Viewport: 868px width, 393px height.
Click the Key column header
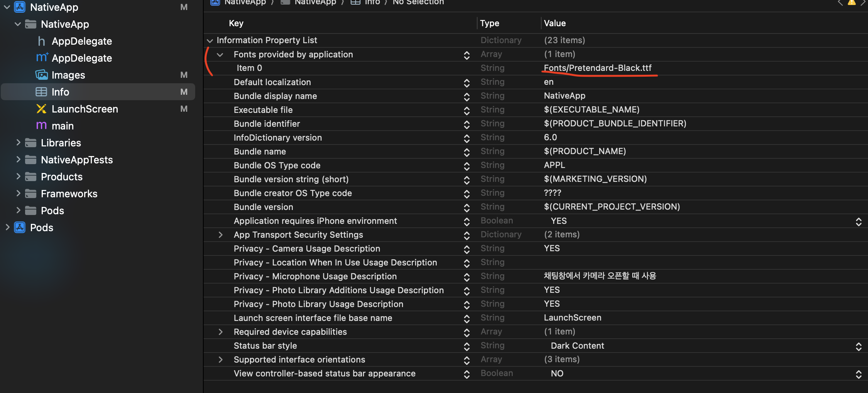[236, 23]
